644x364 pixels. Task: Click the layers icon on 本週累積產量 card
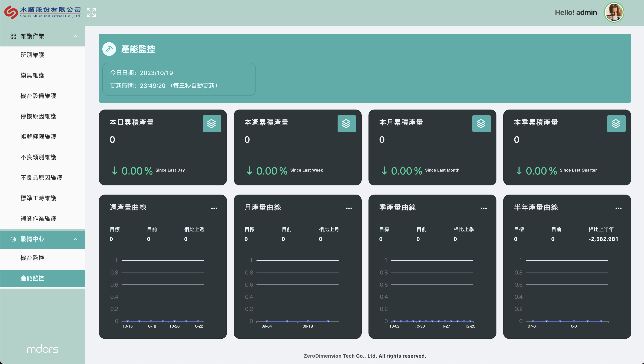[347, 124]
